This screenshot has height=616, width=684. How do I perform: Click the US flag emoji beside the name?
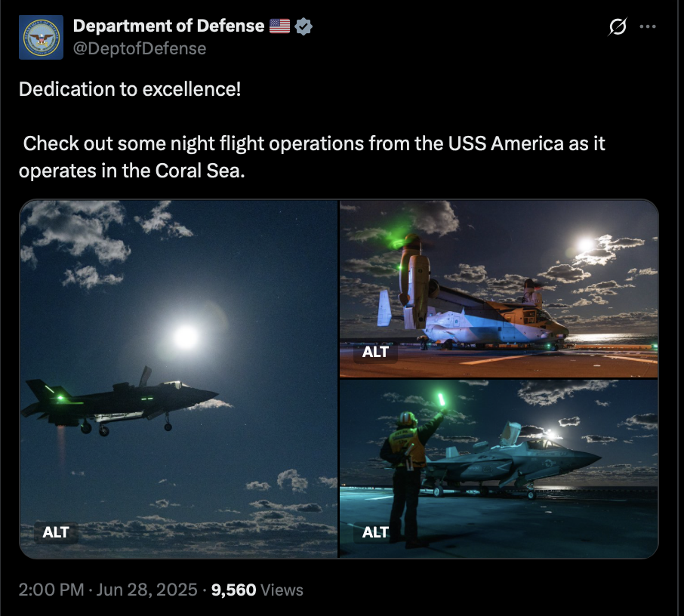pos(279,26)
